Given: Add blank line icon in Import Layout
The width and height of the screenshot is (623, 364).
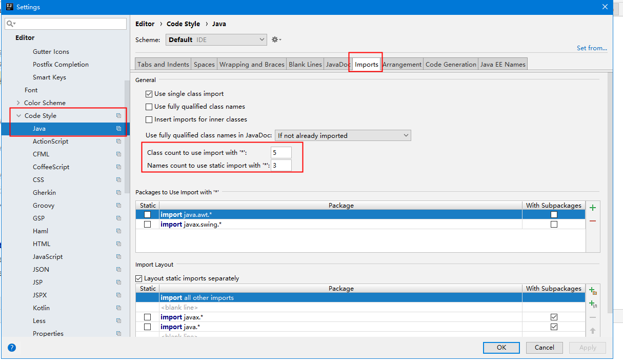Looking at the screenshot, I should [x=593, y=304].
